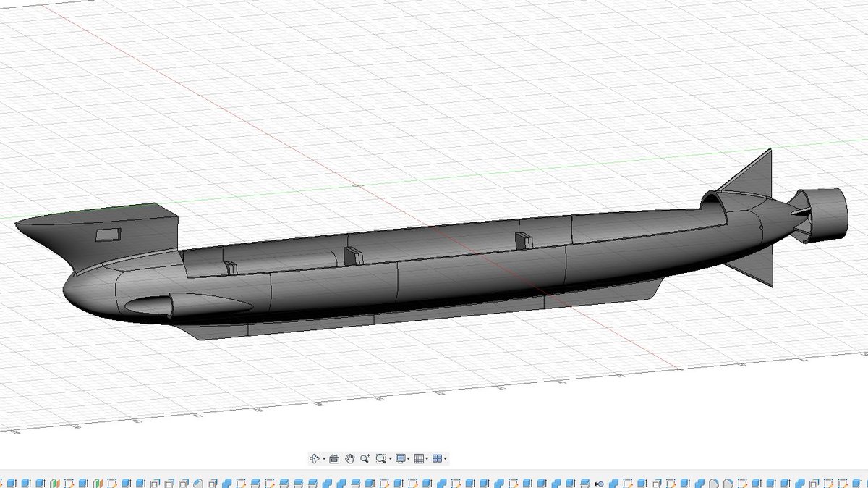
Task: Click the Viewports layout icon
Action: 438,458
